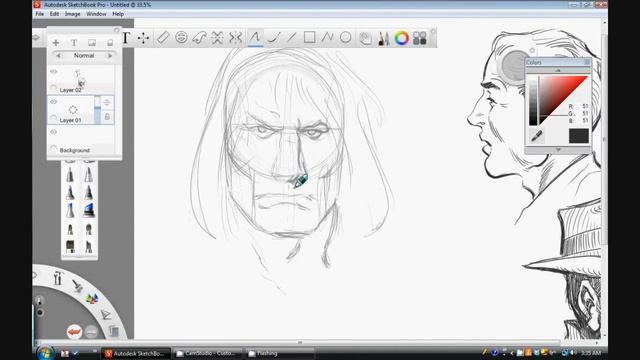Open the Flashing folder taskbar button
This screenshot has height=360, width=640.
[280, 353]
